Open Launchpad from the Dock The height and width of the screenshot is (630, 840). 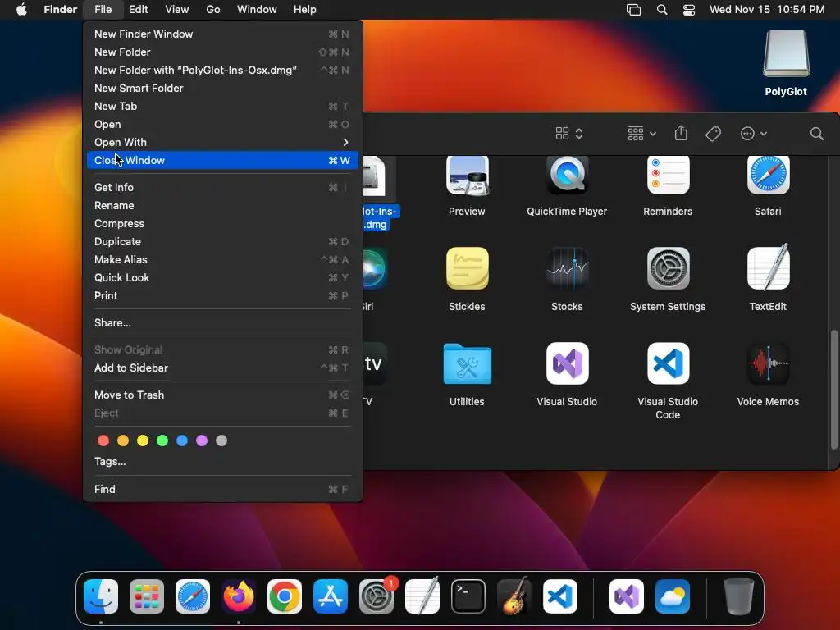[147, 596]
